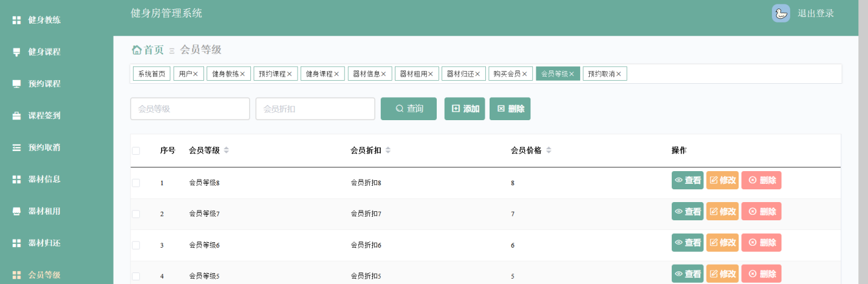View details of 会员等级8
The height and width of the screenshot is (284, 868).
[x=688, y=180]
